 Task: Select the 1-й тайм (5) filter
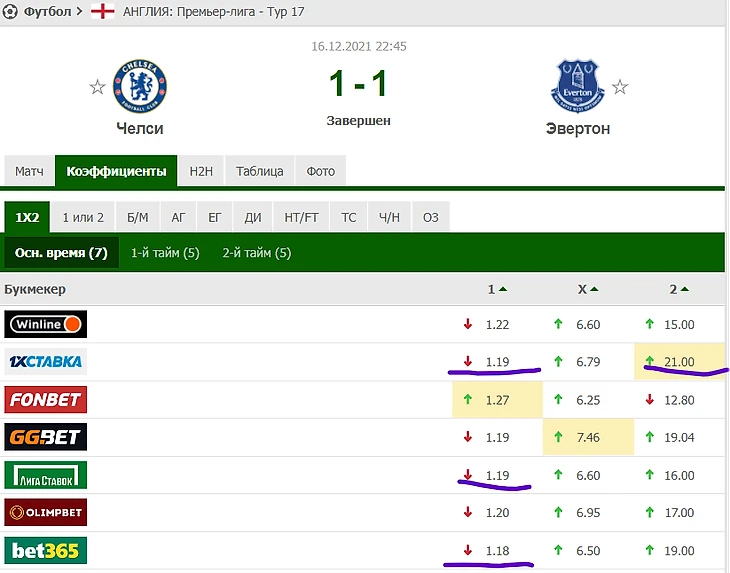point(165,253)
